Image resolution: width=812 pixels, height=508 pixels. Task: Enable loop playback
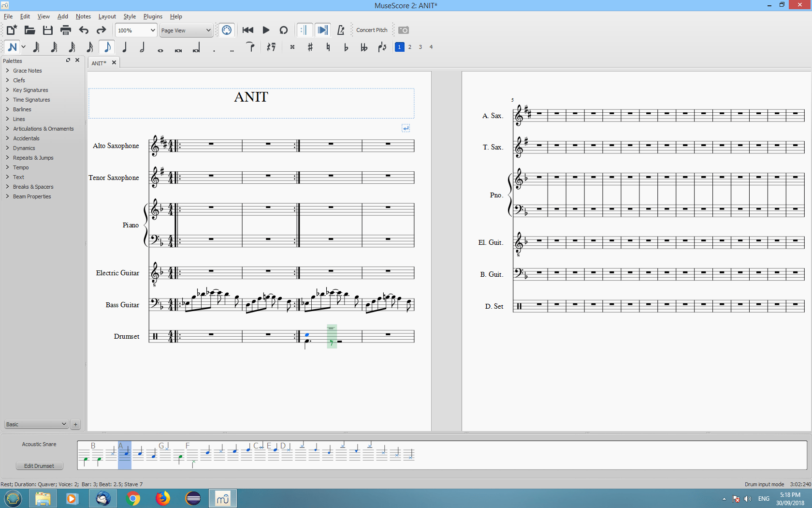click(x=284, y=30)
